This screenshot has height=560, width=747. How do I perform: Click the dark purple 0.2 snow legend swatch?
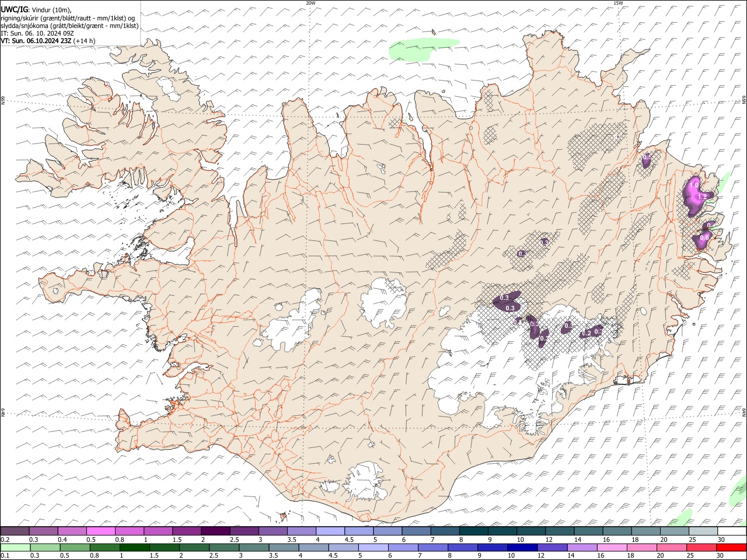pyautogui.click(x=15, y=531)
